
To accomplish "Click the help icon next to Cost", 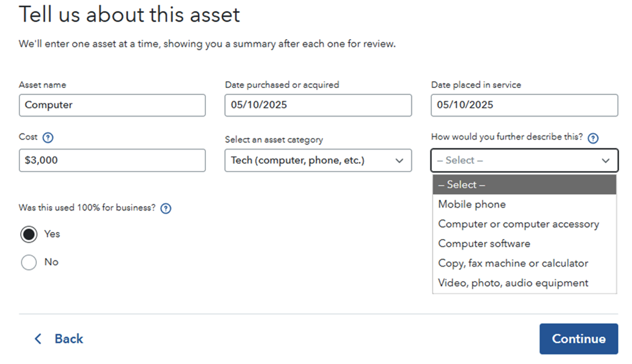I will (48, 138).
